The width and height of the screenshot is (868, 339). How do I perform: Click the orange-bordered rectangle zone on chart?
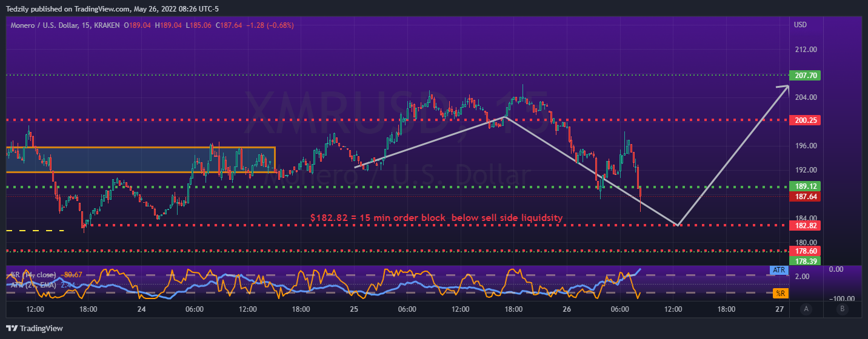tap(141, 160)
